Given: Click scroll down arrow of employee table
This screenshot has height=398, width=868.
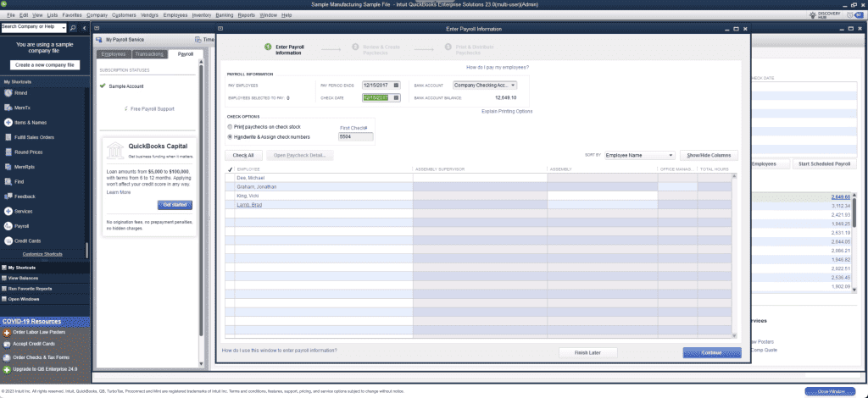Looking at the screenshot, I should [x=734, y=335].
